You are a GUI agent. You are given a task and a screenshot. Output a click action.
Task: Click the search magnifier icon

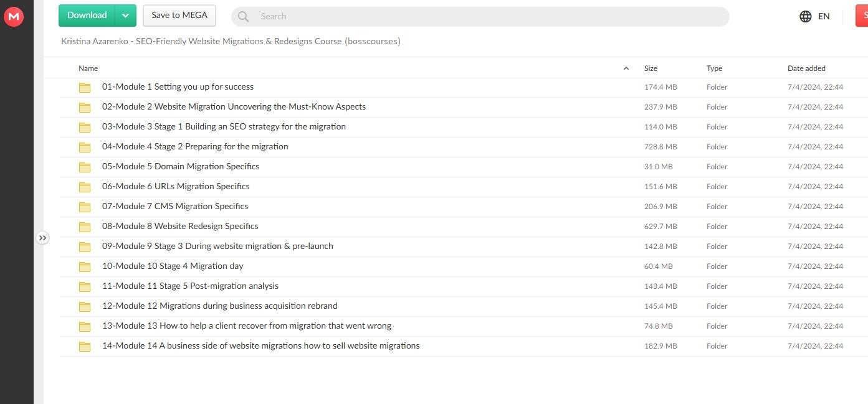[244, 17]
